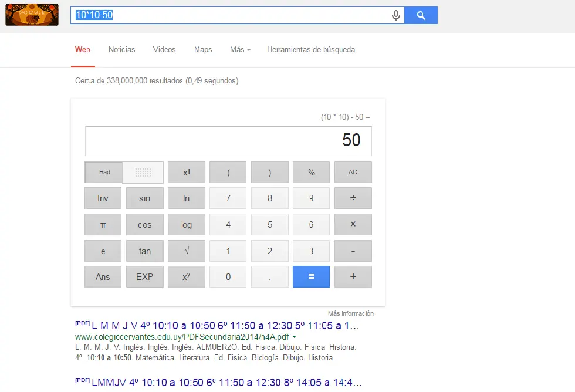
Task: Click the division ÷ key
Action: tap(353, 198)
